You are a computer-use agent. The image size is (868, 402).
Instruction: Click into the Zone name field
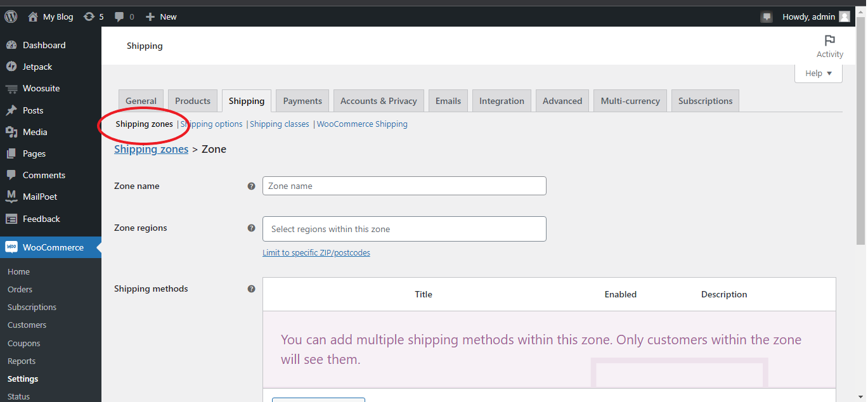tap(404, 186)
